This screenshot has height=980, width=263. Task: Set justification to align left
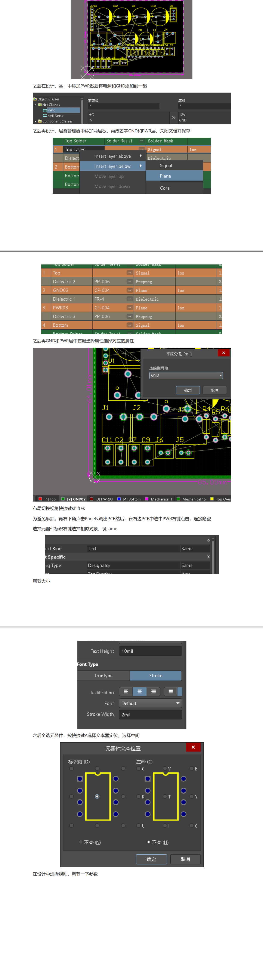(126, 692)
